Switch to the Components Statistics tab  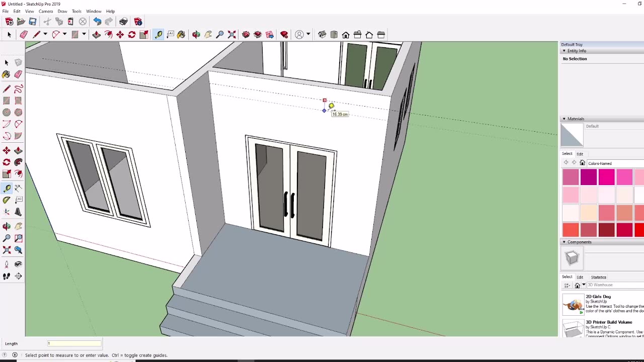tap(598, 277)
